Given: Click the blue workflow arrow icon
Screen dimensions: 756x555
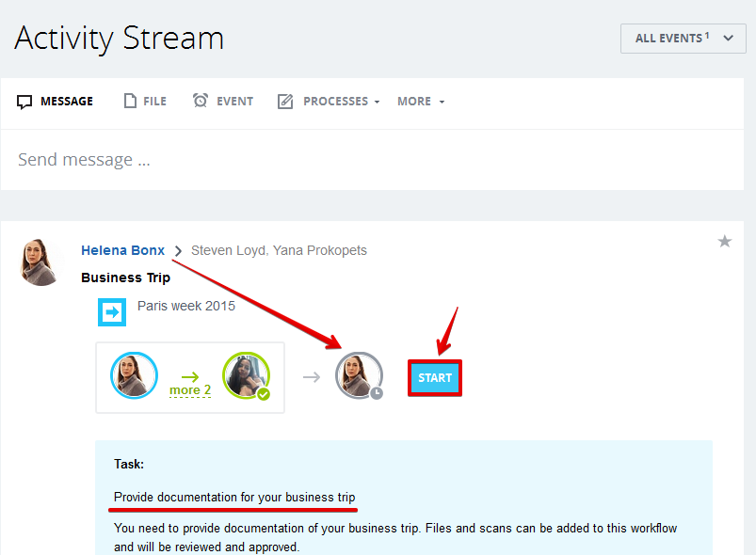Looking at the screenshot, I should [112, 312].
